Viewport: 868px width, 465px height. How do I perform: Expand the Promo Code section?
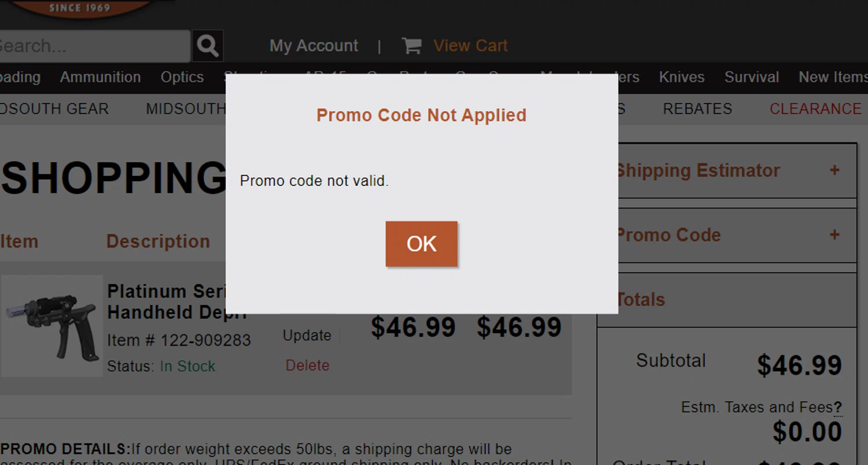[834, 235]
